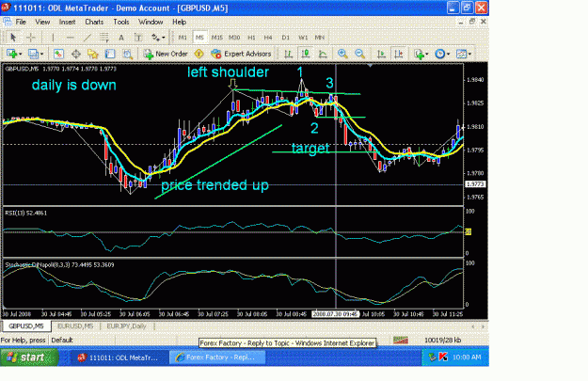Pick the trendline drawing tool
The image size is (588, 381).
[x=87, y=38]
